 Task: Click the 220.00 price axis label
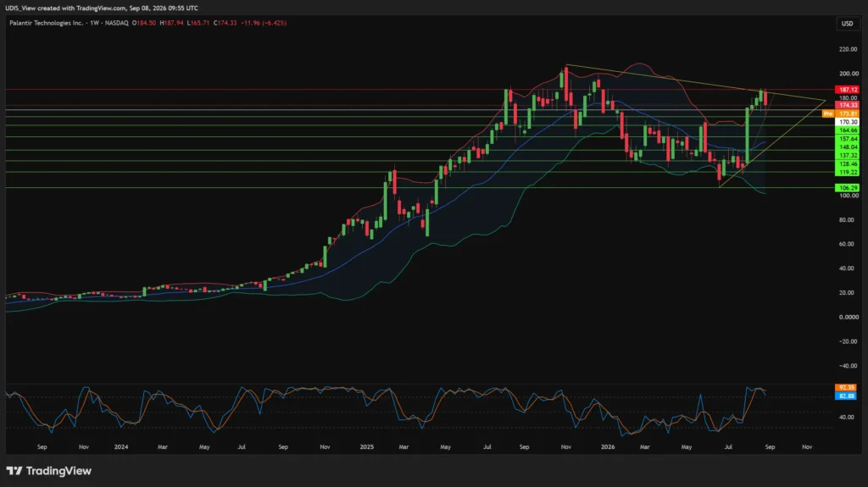(848, 49)
